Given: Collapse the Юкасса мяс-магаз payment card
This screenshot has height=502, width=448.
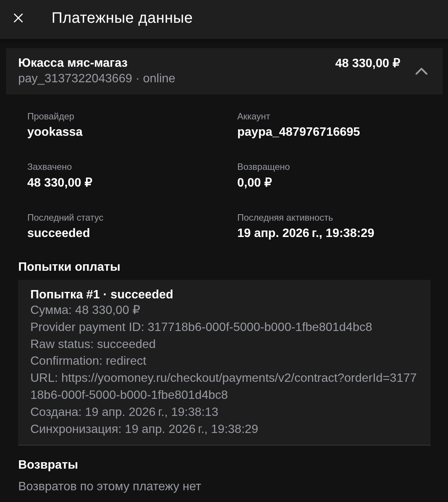Looking at the screenshot, I should pos(421,71).
